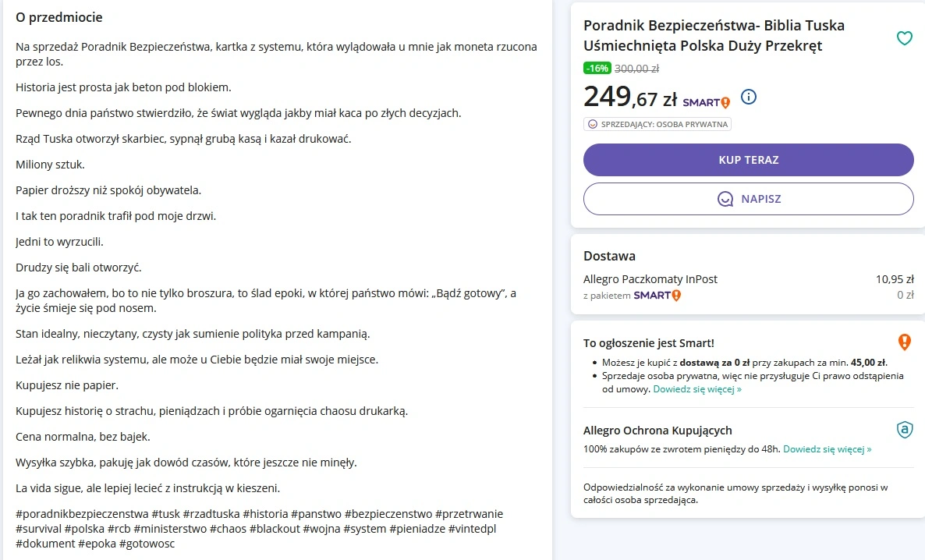Click the Poradnik Bezpieczeństwa product title
Image resolution: width=925 pixels, height=560 pixels.
(x=714, y=36)
